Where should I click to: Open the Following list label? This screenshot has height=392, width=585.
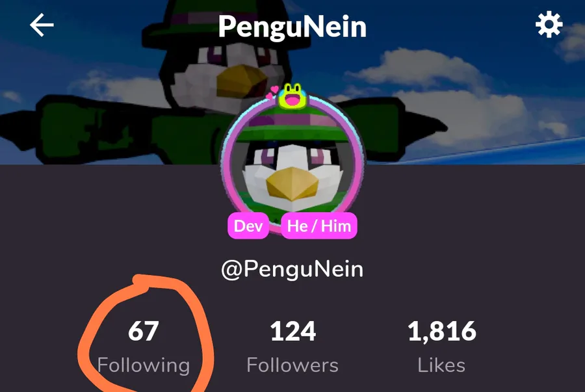[144, 365]
